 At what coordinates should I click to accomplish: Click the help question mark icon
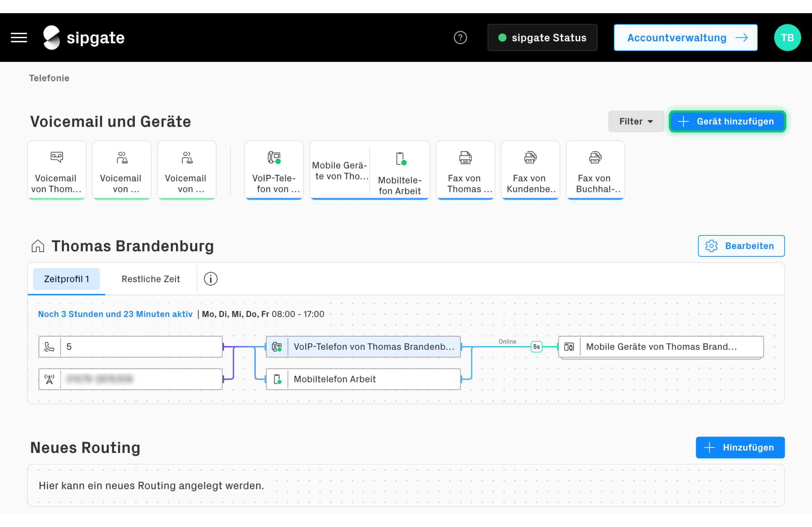point(460,38)
